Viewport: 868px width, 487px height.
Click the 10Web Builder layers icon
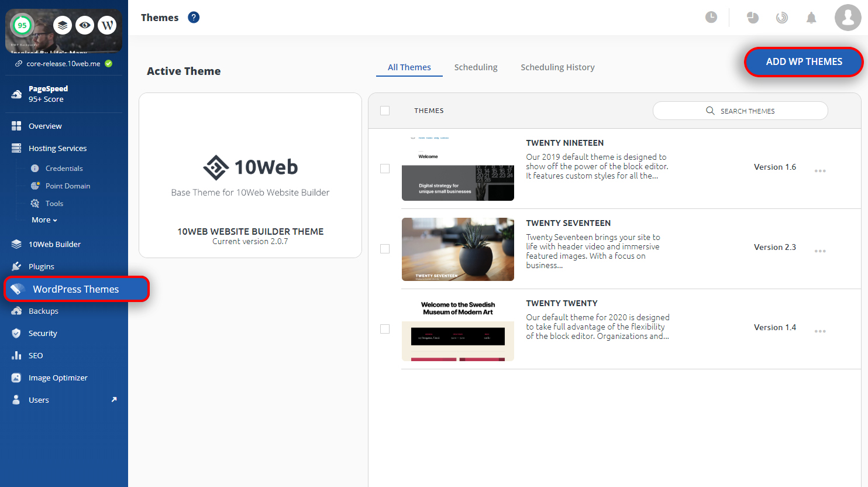tap(16, 244)
